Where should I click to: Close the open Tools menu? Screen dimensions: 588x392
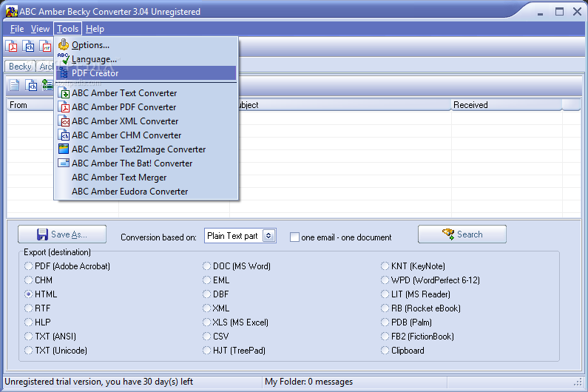(68, 29)
